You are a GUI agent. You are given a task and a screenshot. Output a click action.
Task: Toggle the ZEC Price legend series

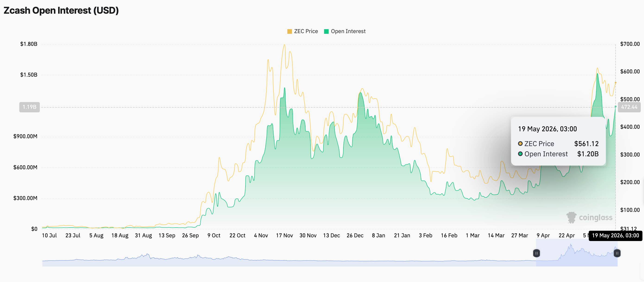coord(302,31)
